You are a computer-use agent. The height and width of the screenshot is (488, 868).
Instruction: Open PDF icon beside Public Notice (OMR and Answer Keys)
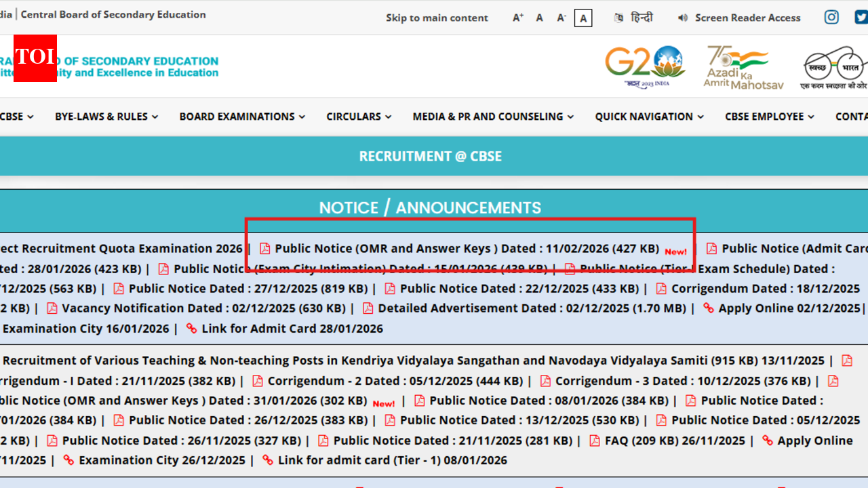pyautogui.click(x=264, y=249)
